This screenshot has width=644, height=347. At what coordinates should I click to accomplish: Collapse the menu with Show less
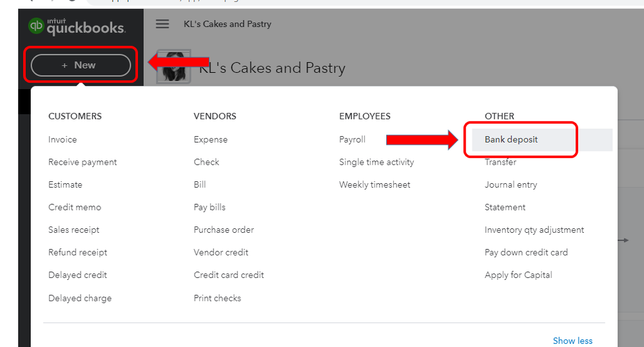pyautogui.click(x=572, y=341)
